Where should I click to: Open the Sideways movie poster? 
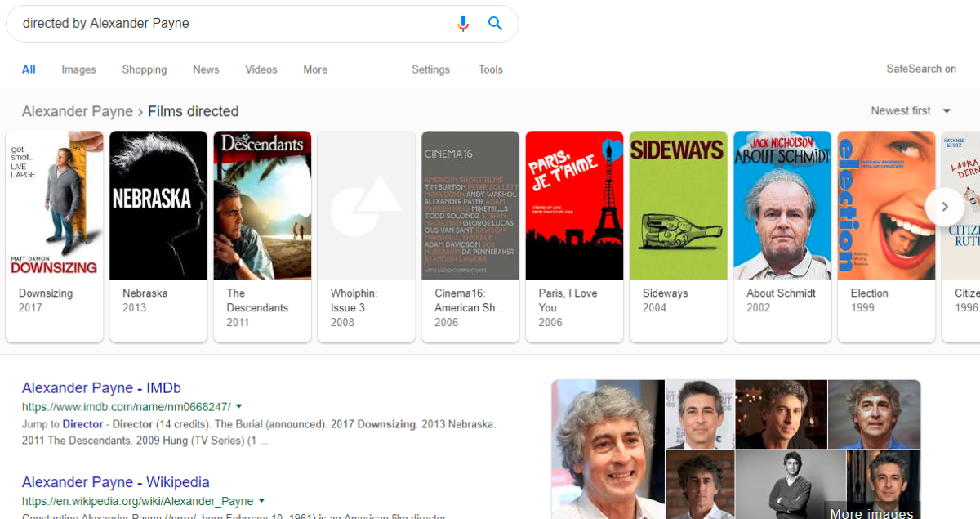coord(678,205)
